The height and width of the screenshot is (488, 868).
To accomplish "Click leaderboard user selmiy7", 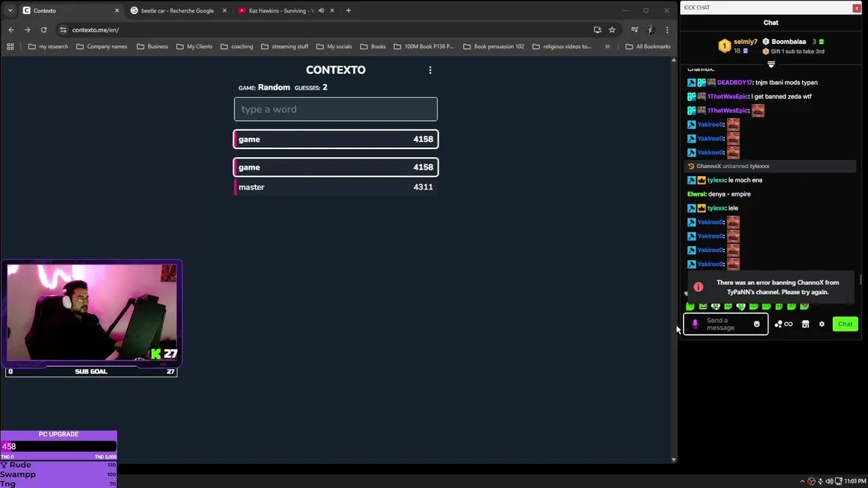I will 745,42.
